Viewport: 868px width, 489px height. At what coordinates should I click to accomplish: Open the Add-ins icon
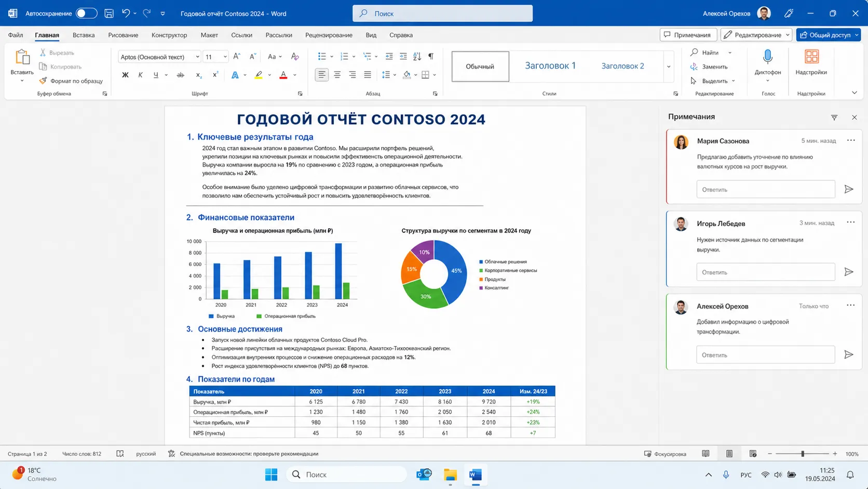[x=811, y=57]
